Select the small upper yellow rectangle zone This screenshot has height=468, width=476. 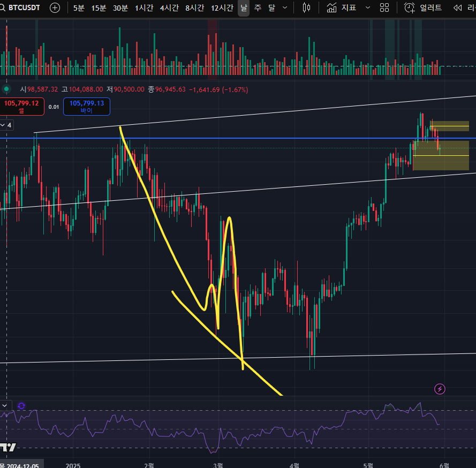tap(450, 126)
